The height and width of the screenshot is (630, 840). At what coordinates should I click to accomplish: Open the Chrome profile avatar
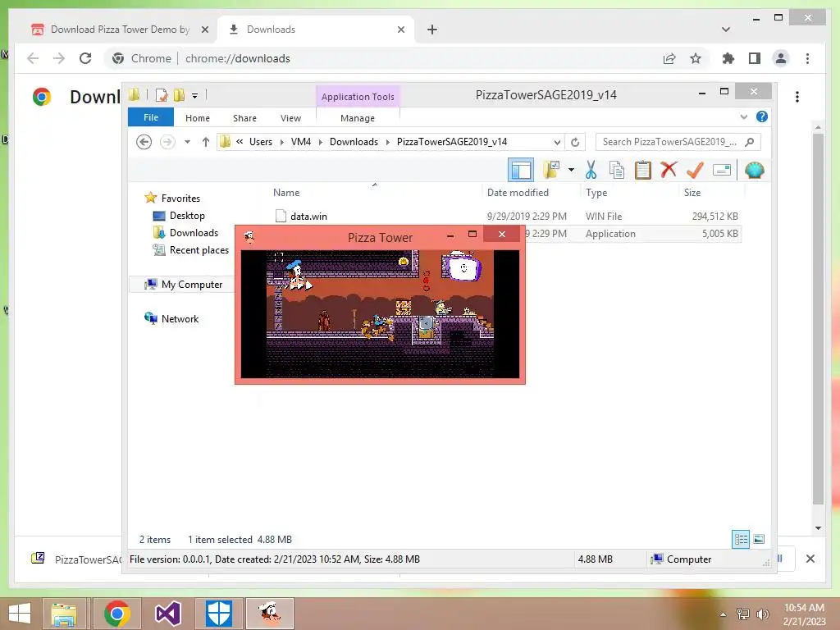781,58
